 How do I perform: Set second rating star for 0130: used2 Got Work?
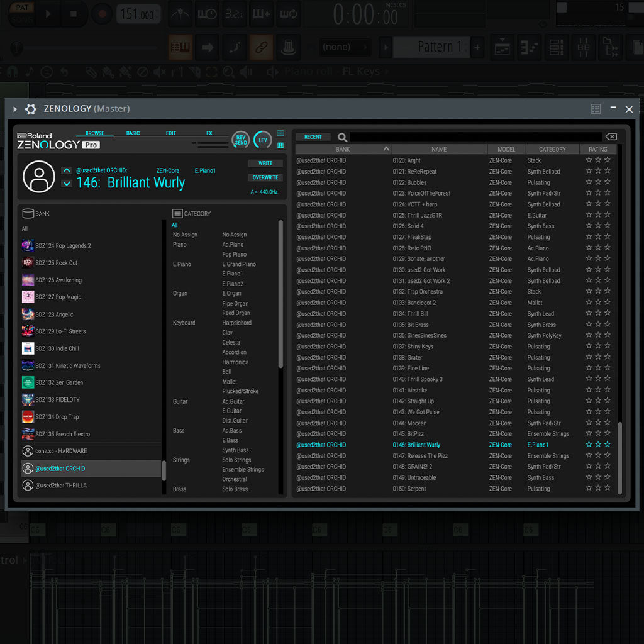coord(598,269)
